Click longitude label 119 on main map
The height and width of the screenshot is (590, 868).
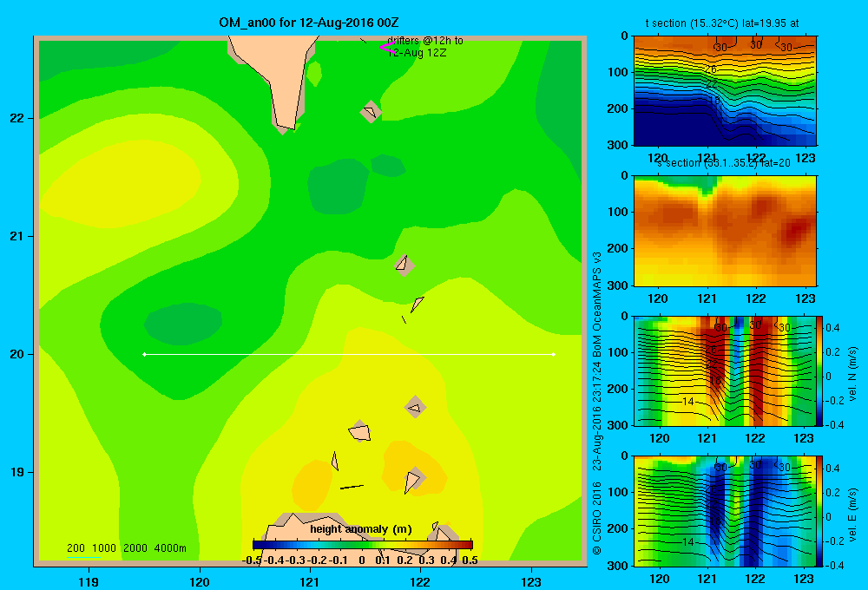click(x=89, y=581)
